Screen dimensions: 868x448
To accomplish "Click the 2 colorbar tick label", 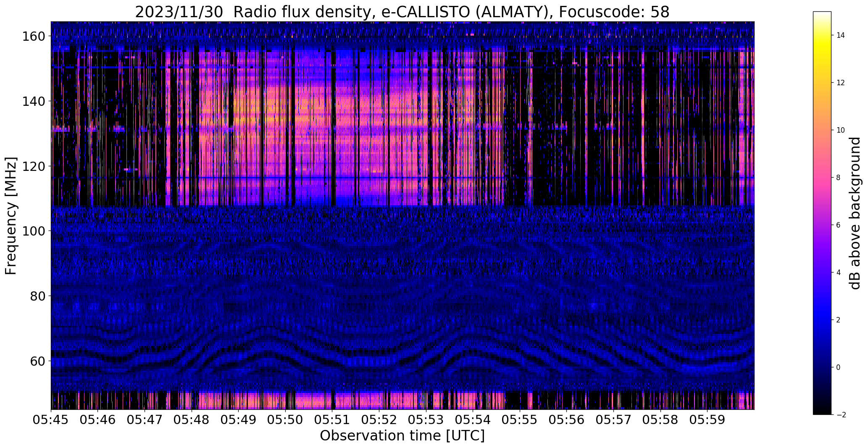I will click(839, 320).
